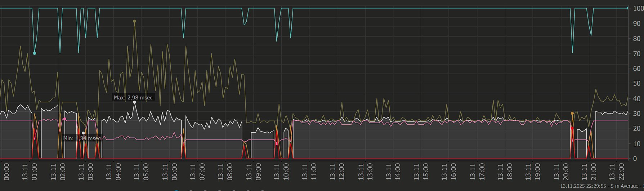Click the pink data point near 02:00
Screen dimensions: 644x191
65,119
